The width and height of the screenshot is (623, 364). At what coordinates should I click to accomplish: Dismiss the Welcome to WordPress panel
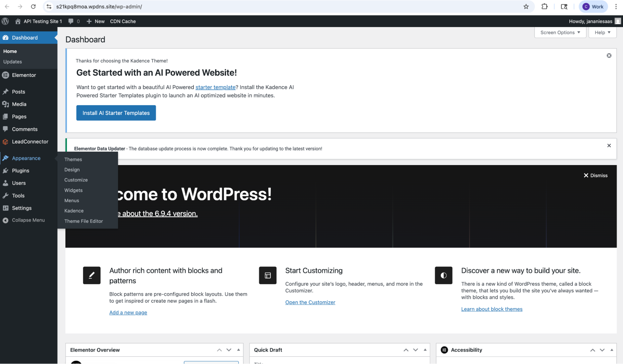pos(595,175)
